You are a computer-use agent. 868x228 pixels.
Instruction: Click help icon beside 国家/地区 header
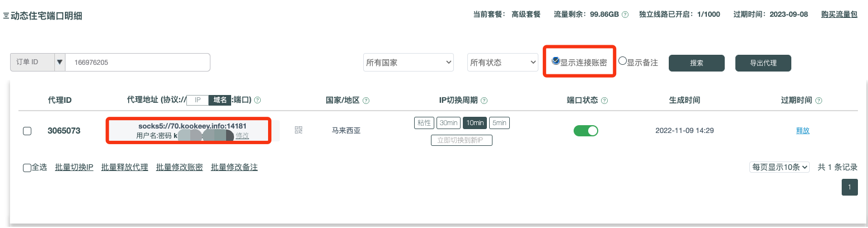(366, 101)
